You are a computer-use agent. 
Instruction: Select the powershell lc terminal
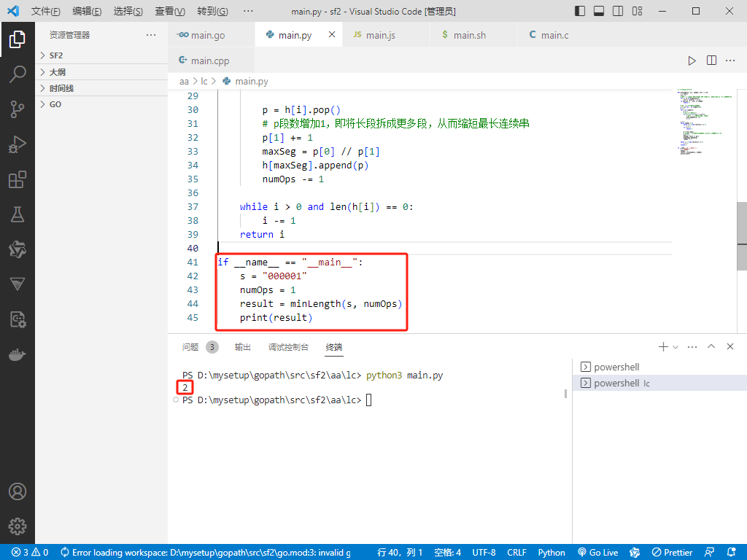pyautogui.click(x=659, y=383)
